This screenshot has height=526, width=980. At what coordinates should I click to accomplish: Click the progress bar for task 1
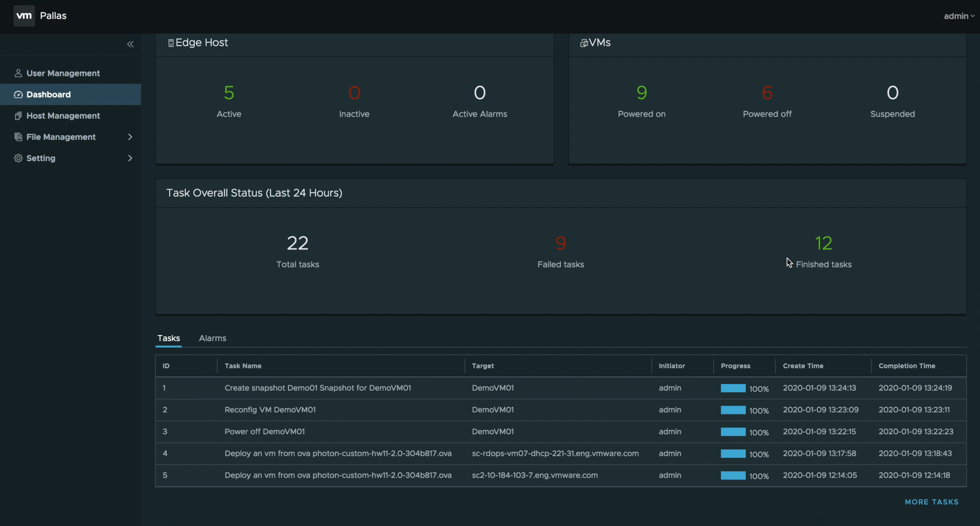coord(733,388)
